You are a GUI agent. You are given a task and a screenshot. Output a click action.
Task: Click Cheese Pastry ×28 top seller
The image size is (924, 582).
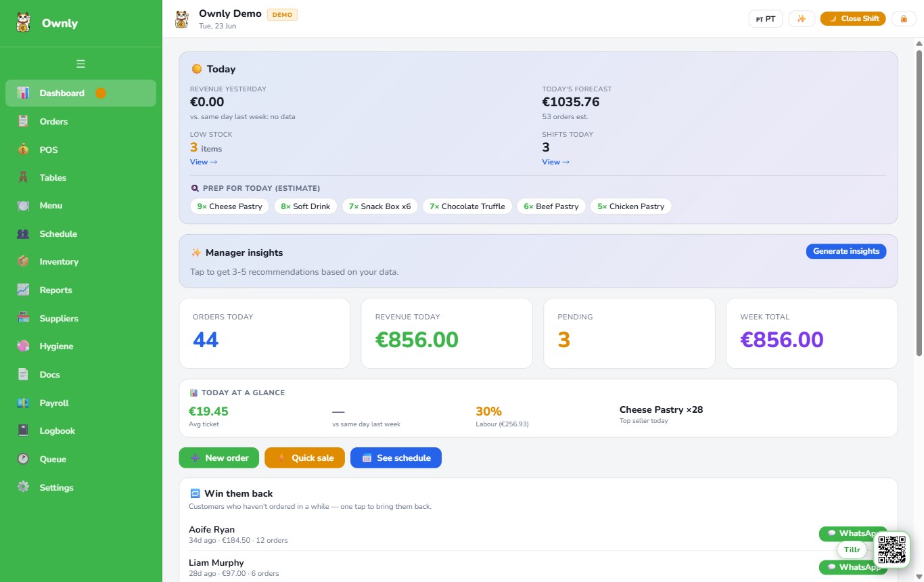click(661, 409)
